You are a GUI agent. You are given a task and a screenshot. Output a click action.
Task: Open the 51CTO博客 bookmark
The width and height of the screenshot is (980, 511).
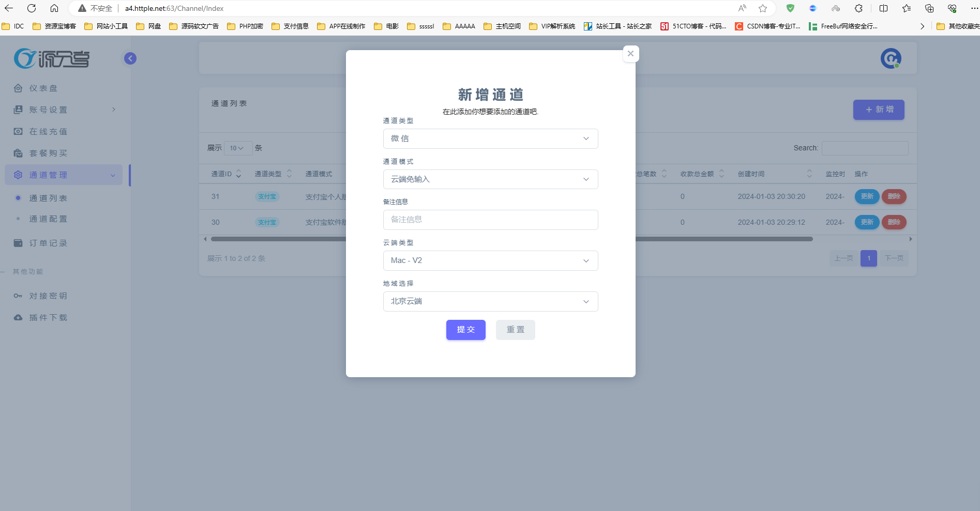pos(693,26)
